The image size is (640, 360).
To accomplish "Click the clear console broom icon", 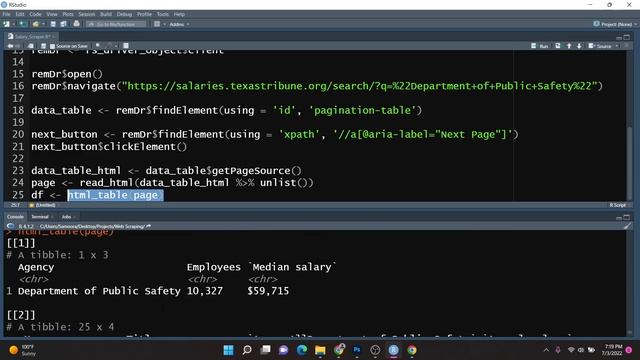I will [x=628, y=226].
